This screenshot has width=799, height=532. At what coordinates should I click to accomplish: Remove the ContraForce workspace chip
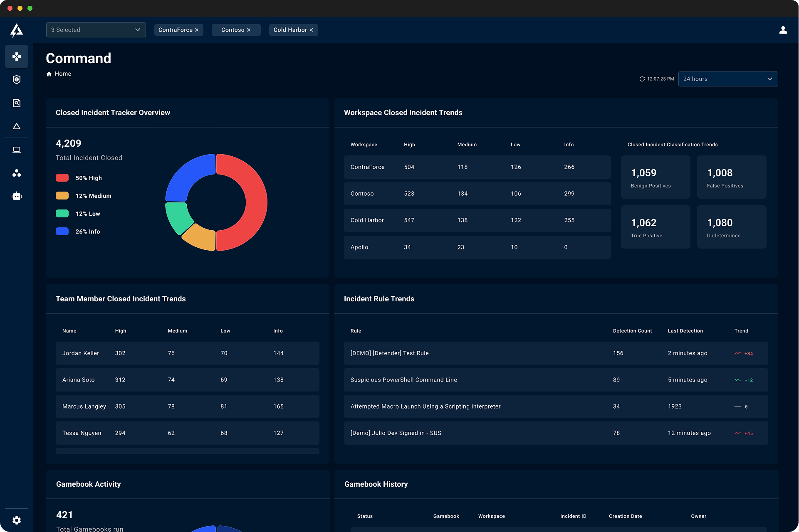[197, 30]
